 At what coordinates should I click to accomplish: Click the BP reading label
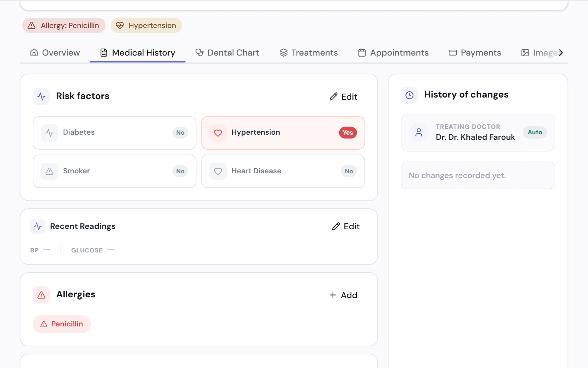click(35, 250)
